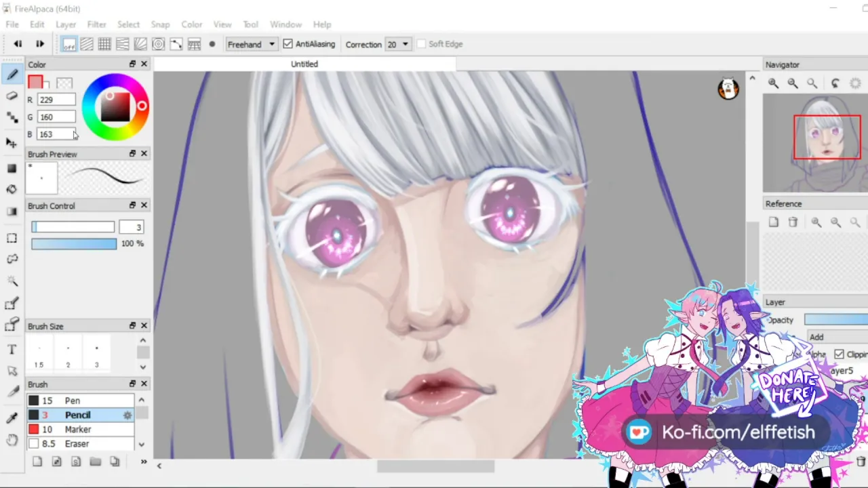
Task: Select the Gradient tool
Action: [x=12, y=211]
